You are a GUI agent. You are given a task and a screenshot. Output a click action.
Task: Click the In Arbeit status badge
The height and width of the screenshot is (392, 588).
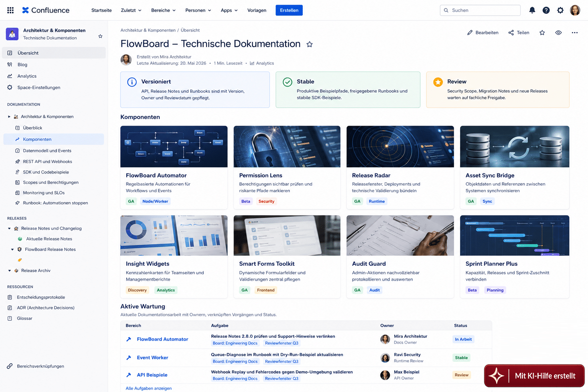click(463, 339)
